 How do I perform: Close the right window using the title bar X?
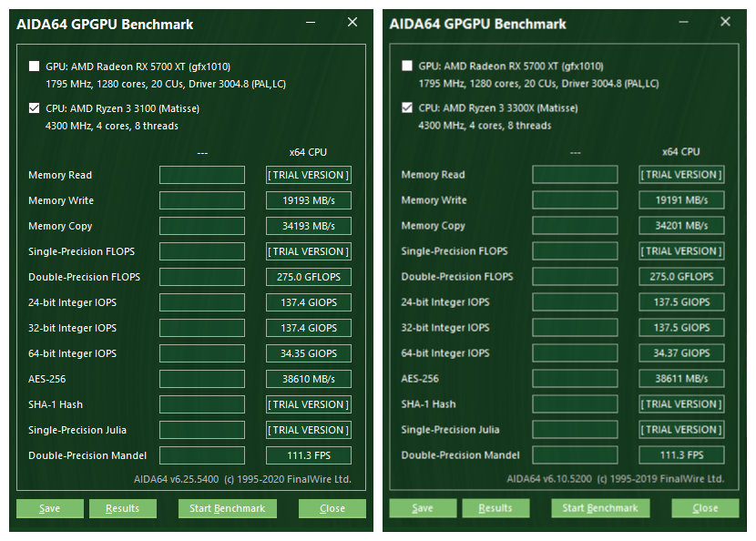coord(726,23)
